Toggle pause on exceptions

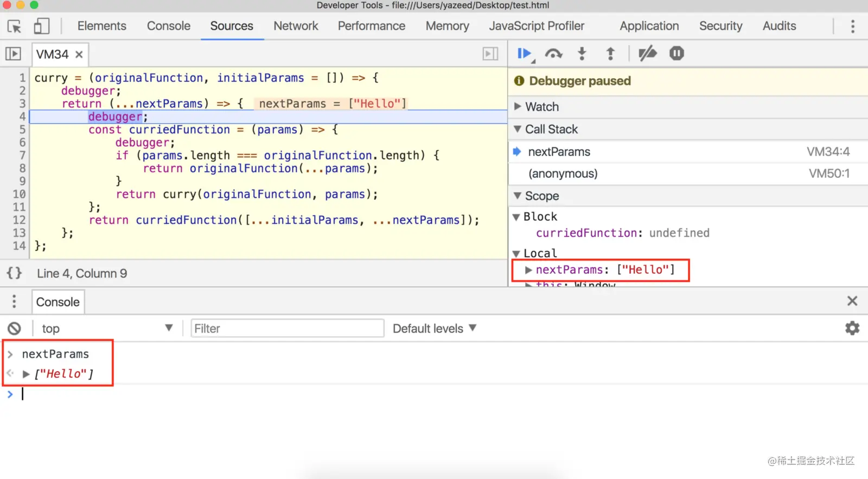click(676, 54)
